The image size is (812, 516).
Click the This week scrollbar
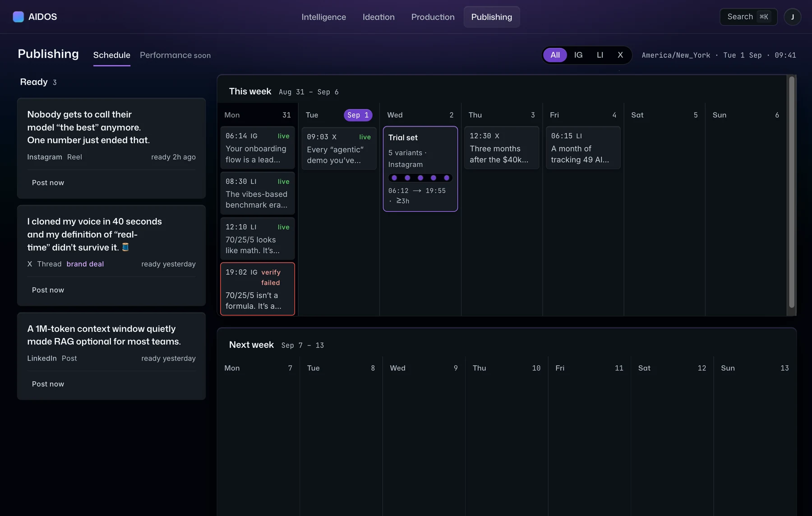pos(791,192)
